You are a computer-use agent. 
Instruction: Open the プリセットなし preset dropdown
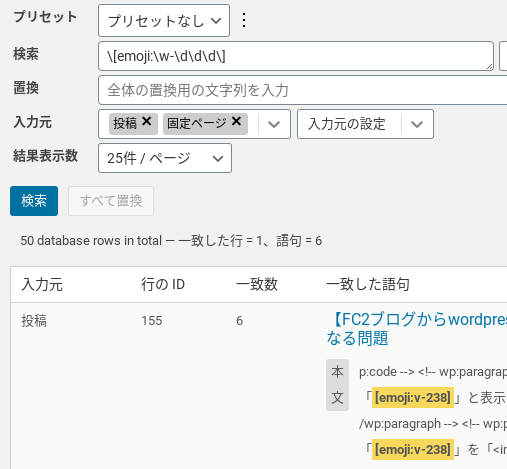164,21
